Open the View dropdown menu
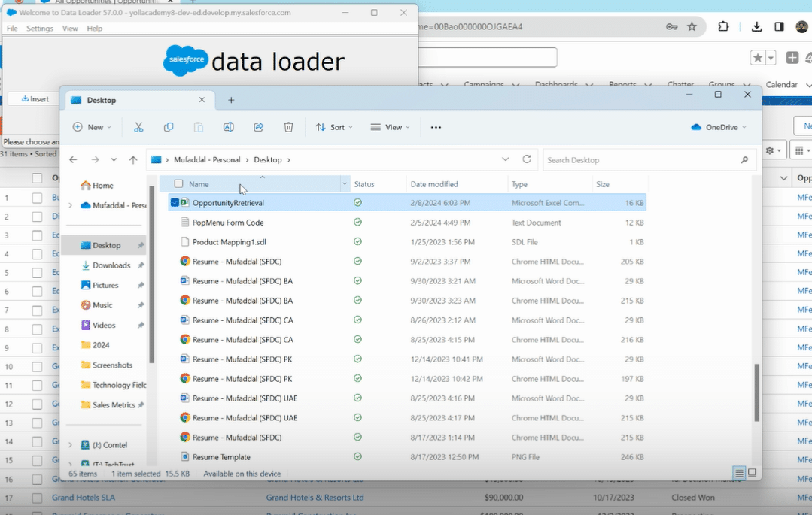The width and height of the screenshot is (812, 515). (x=390, y=127)
